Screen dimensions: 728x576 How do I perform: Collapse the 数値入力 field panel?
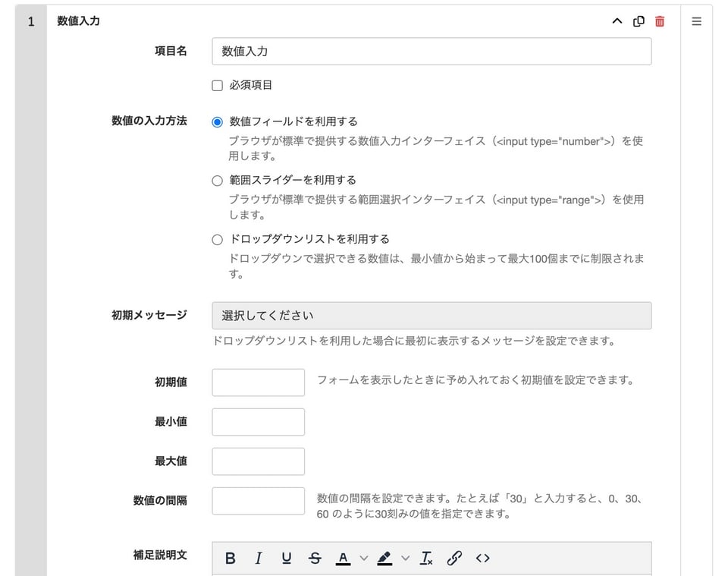point(617,21)
